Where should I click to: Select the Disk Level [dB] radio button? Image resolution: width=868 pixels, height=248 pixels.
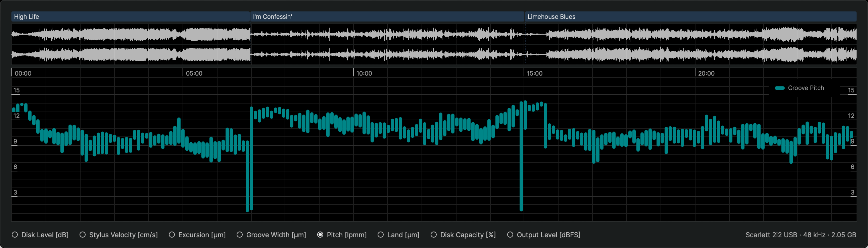coord(15,235)
